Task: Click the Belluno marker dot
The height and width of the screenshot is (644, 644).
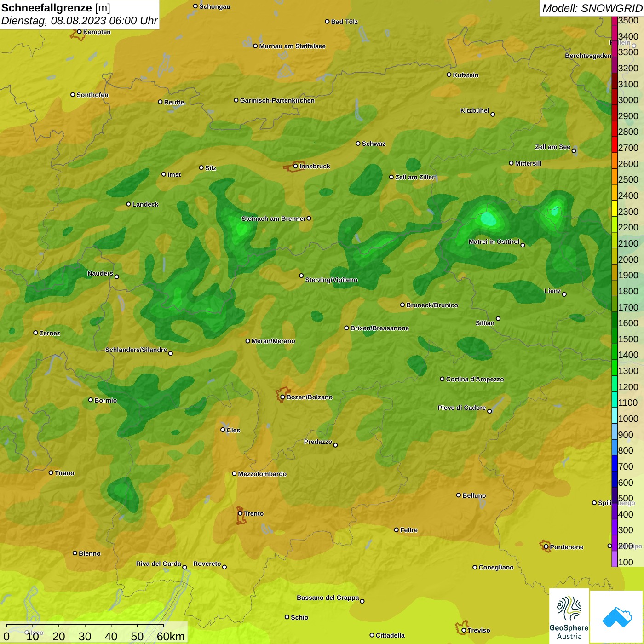Action: [458, 495]
